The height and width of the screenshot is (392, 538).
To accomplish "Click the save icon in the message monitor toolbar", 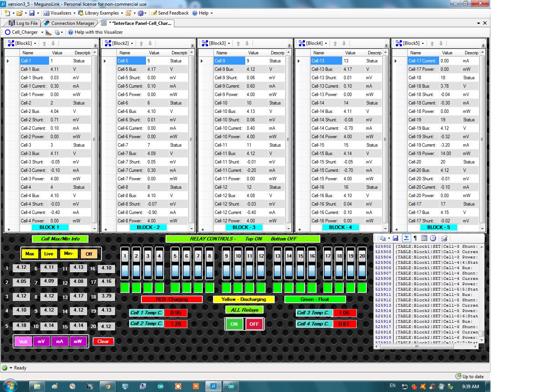I will tap(395, 238).
